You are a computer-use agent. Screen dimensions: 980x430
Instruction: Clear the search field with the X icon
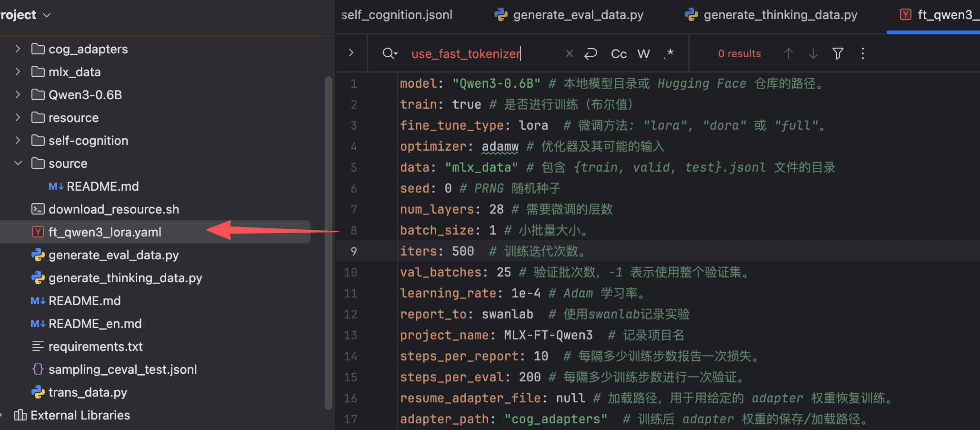569,53
